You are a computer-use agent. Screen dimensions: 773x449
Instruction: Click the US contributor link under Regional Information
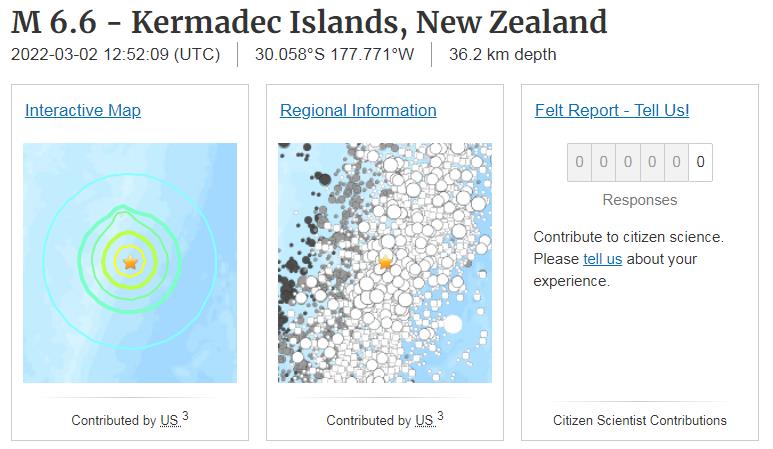tap(424, 420)
